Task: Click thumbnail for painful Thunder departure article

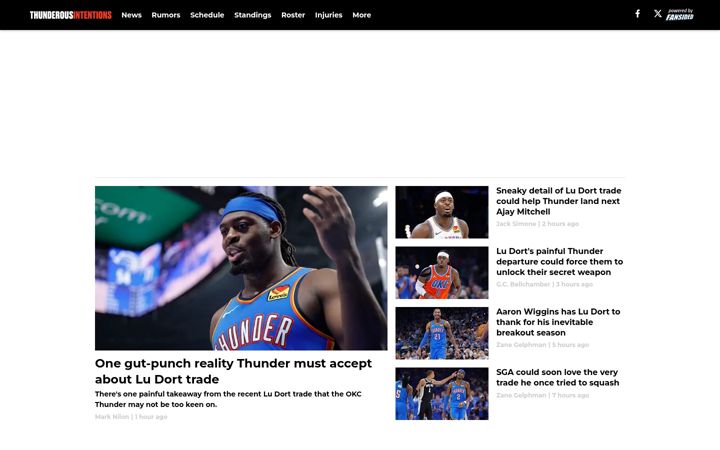Action: coord(442,273)
